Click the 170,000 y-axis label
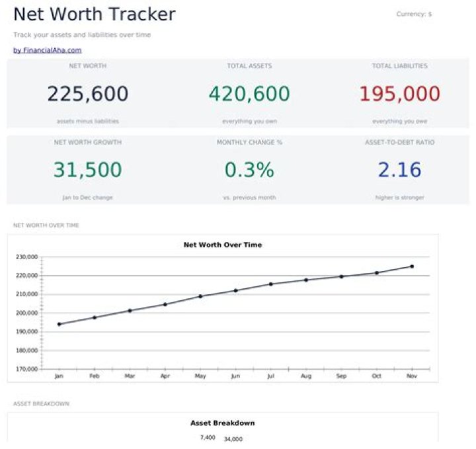Screen dimensions: 476x449 tap(26, 369)
